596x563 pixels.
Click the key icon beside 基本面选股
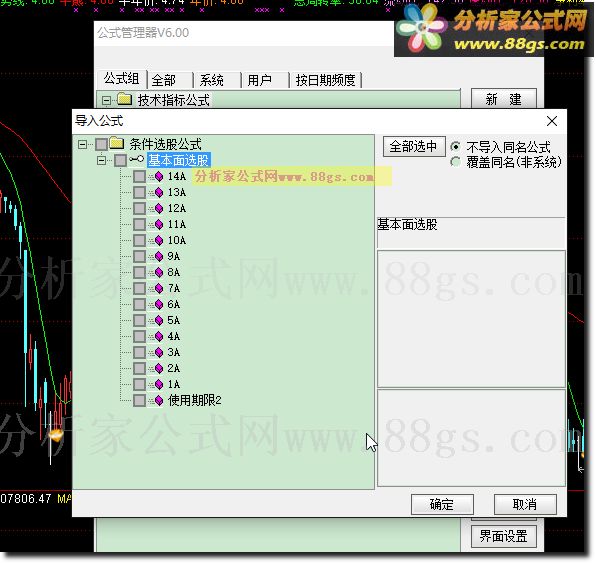[x=136, y=159]
